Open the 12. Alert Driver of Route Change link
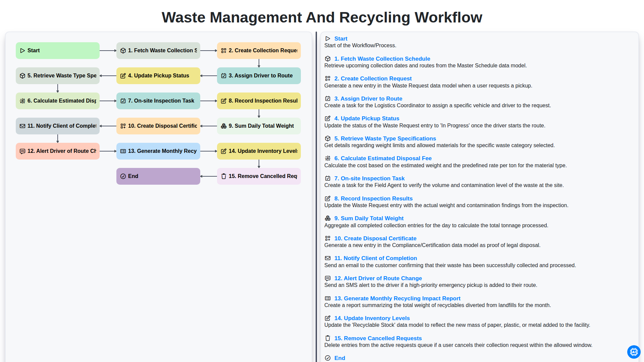Image resolution: width=644 pixels, height=362 pixels. (378, 278)
